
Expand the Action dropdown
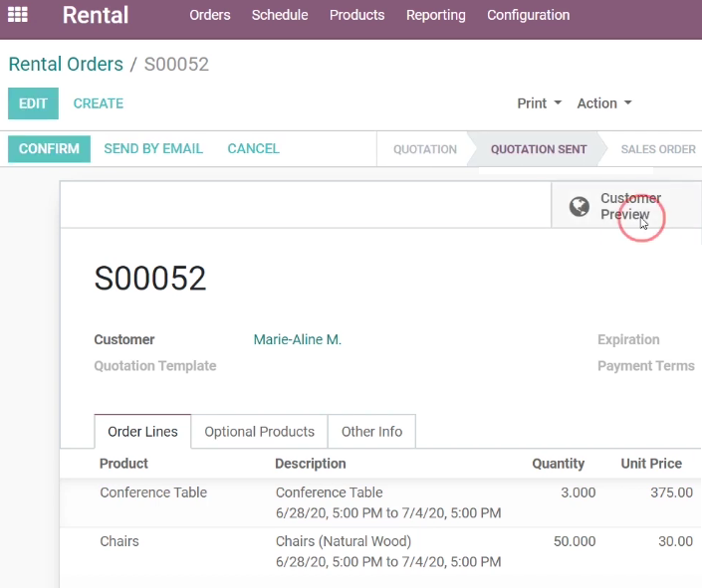pyautogui.click(x=604, y=103)
